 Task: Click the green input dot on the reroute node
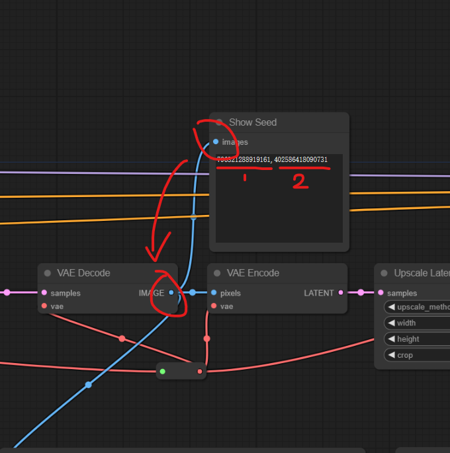coord(163,371)
